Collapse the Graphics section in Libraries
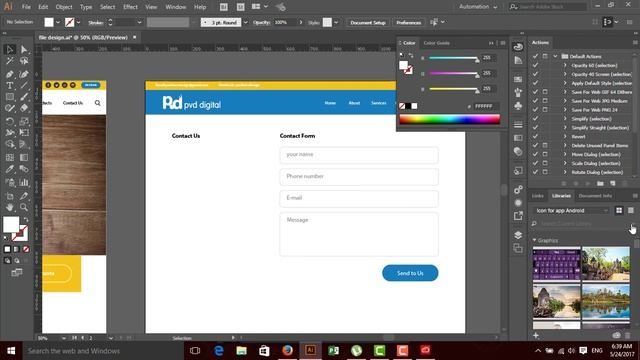 pos(534,240)
